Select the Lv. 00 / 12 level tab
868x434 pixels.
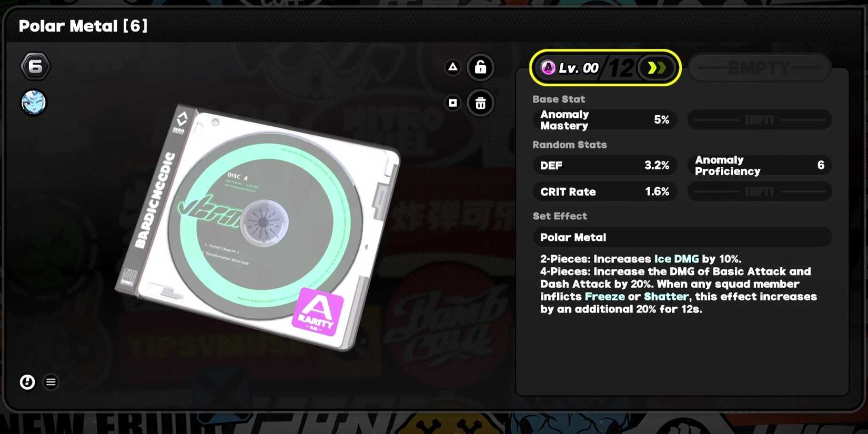(605, 68)
